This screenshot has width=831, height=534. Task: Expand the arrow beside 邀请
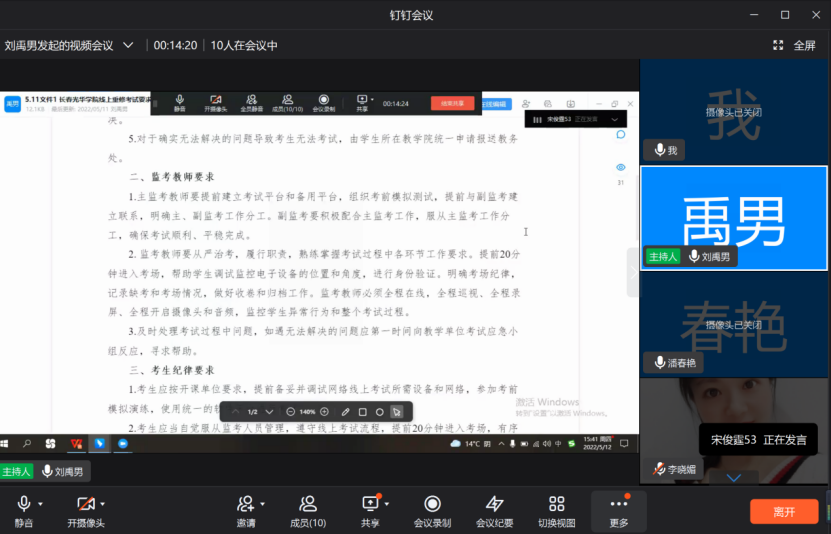(262, 504)
